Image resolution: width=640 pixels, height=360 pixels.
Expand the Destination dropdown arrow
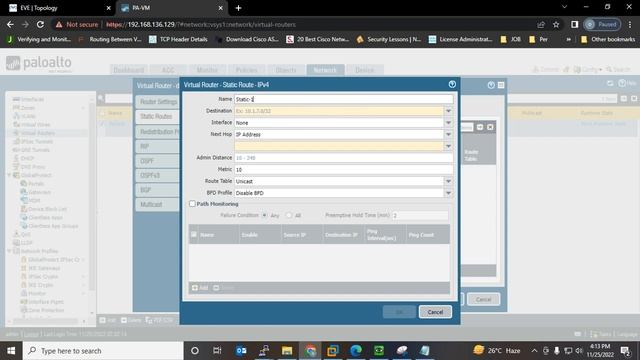click(448, 111)
